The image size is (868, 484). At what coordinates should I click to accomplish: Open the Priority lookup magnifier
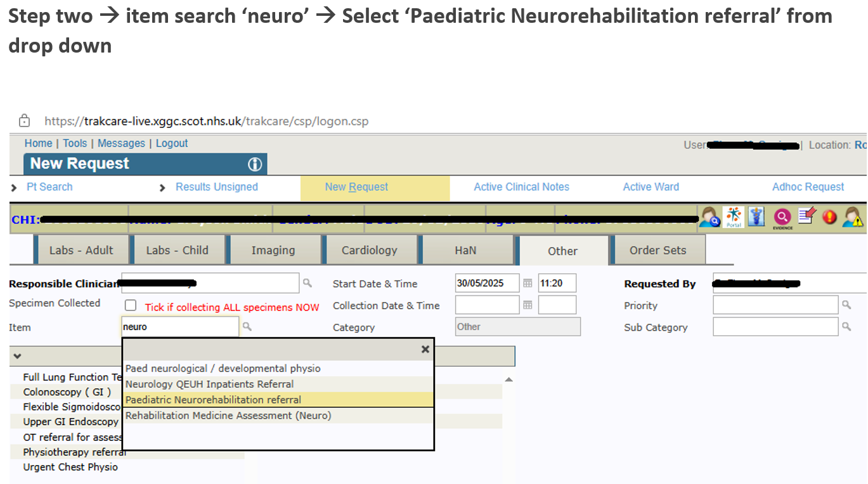pos(846,305)
